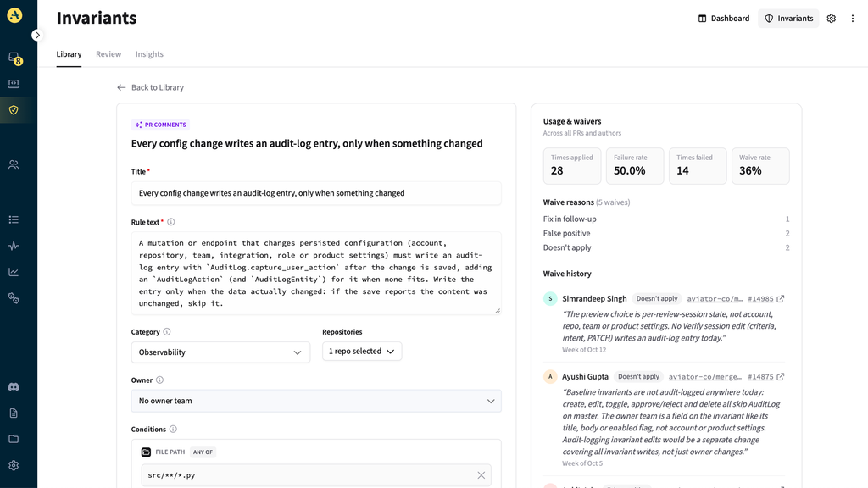Switch to the Library tab
This screenshot has height=488, width=868.
point(70,54)
